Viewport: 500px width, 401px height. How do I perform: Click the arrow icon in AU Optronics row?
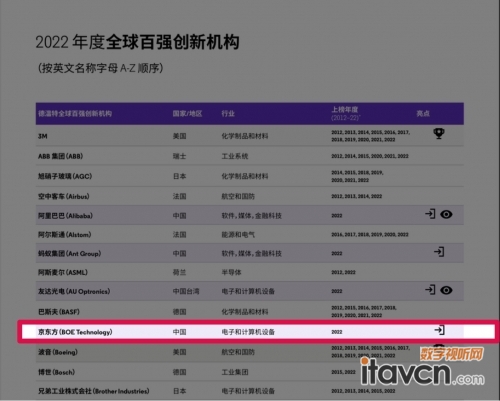(430, 289)
